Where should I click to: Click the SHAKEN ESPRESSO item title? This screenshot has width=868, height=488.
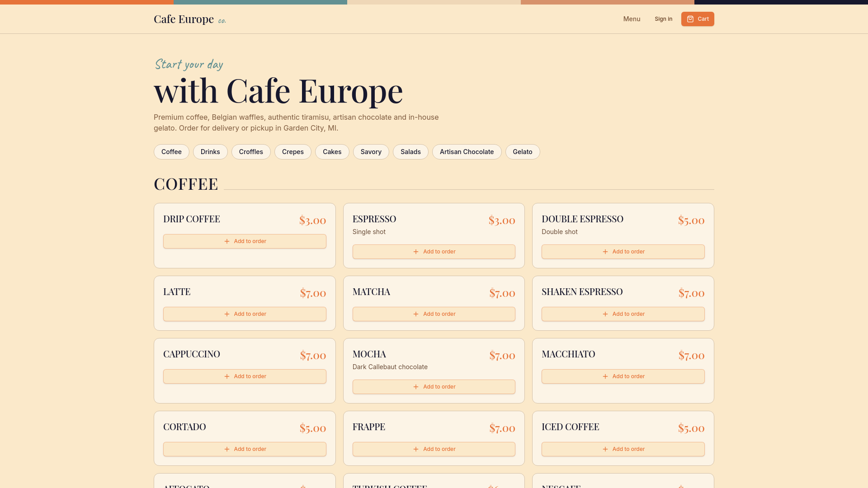pos(582,292)
